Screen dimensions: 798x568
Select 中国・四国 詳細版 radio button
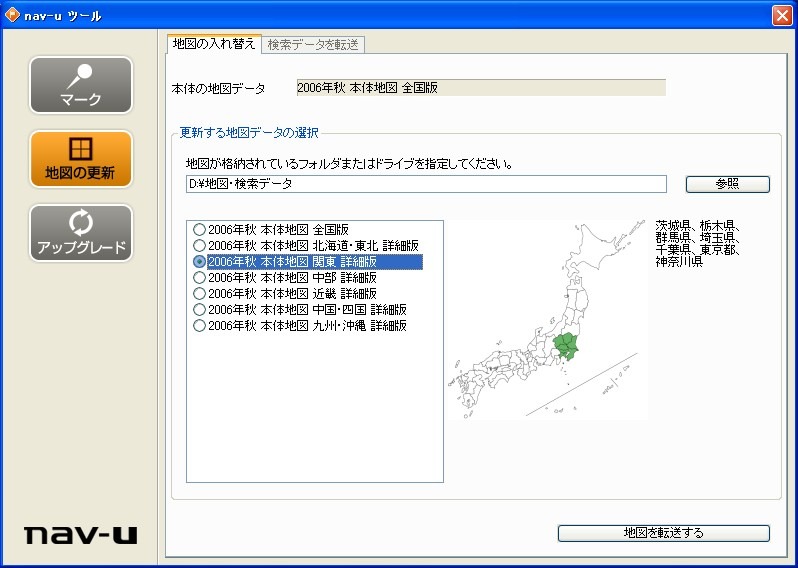pos(200,309)
